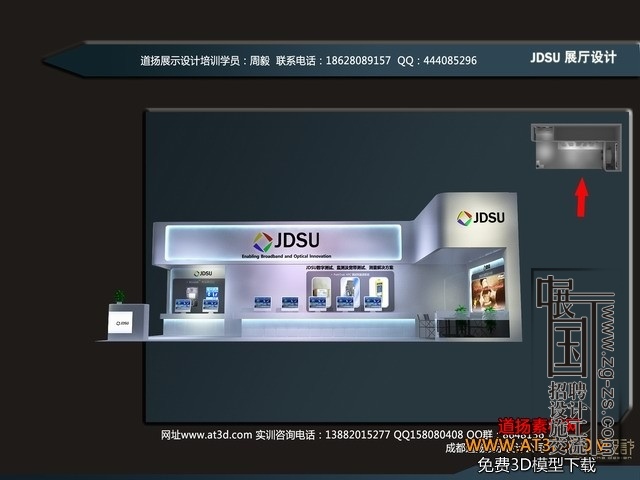Click the large JDSU logo on main booth sign

pos(286,241)
